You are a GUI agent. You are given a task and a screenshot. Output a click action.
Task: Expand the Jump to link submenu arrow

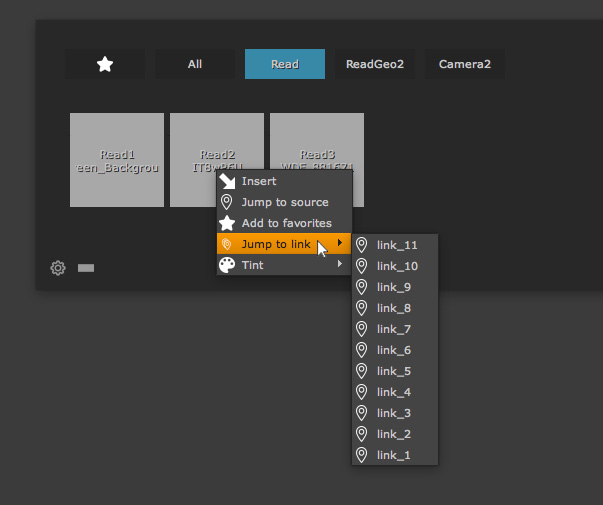(340, 244)
